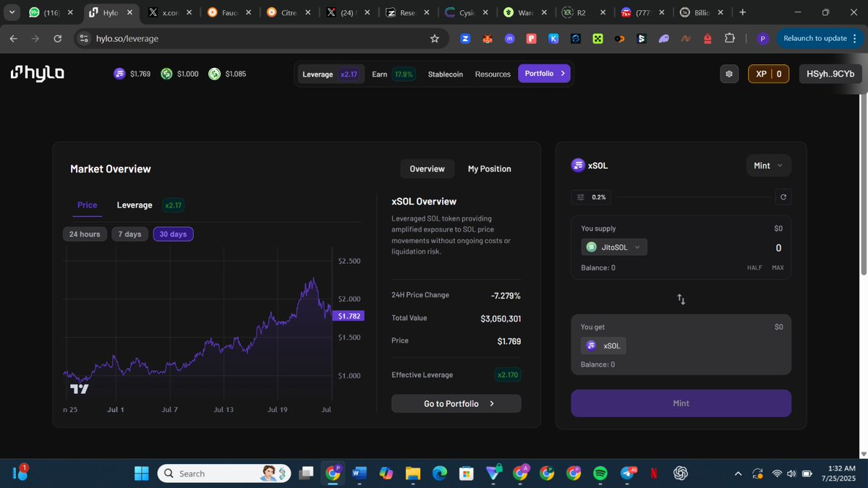Switch to the x.com browser tab
Image resolution: width=868 pixels, height=488 pixels.
click(x=169, y=12)
